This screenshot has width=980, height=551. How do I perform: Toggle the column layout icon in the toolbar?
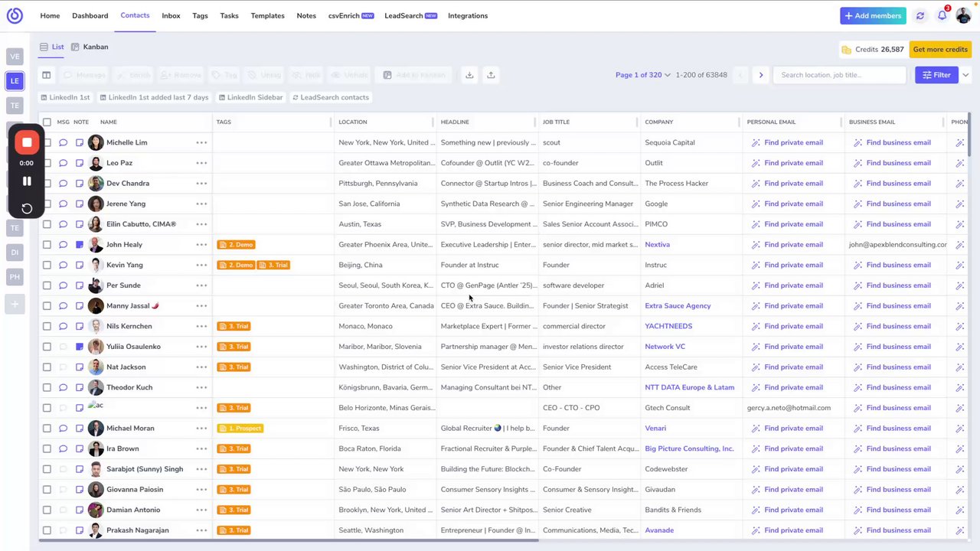pyautogui.click(x=47, y=75)
